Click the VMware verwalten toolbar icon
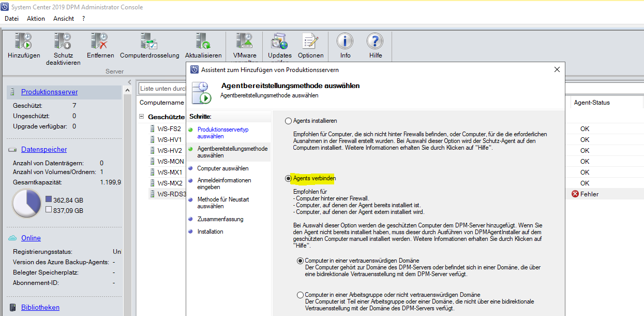The height and width of the screenshot is (316, 644). [x=244, y=41]
